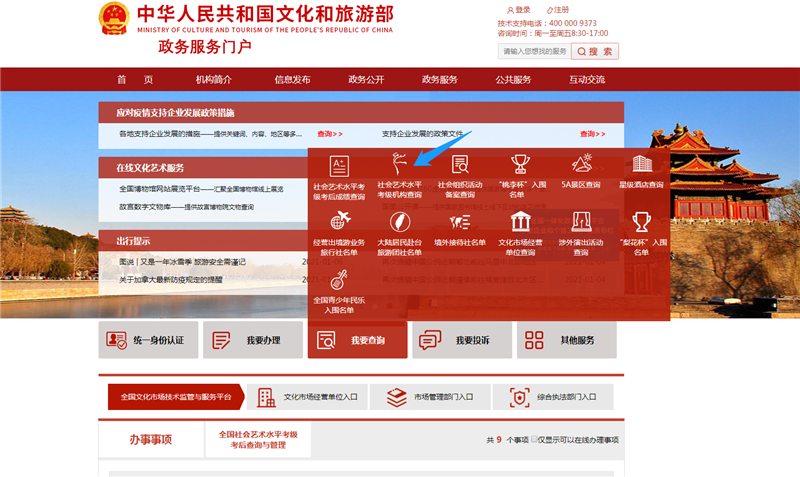
Task: Click 技术支持电话 400 000 9373 text
Action: [547, 23]
